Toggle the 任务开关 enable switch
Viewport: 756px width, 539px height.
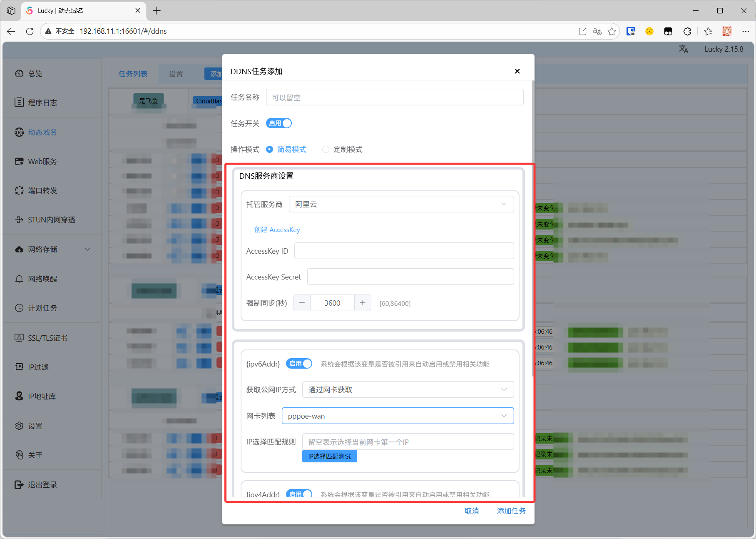pyautogui.click(x=279, y=123)
